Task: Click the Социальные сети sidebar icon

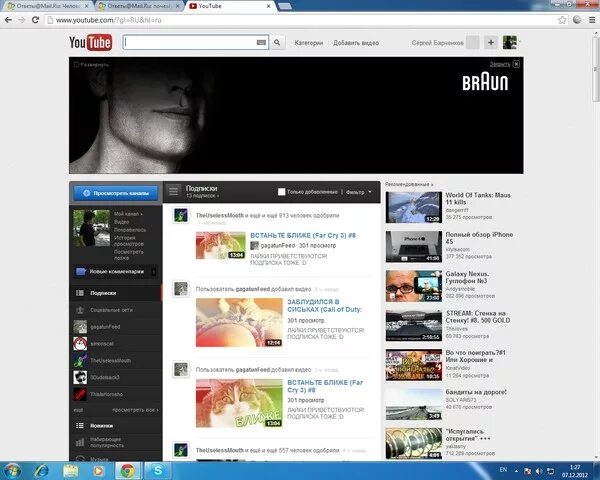Action: click(80, 310)
